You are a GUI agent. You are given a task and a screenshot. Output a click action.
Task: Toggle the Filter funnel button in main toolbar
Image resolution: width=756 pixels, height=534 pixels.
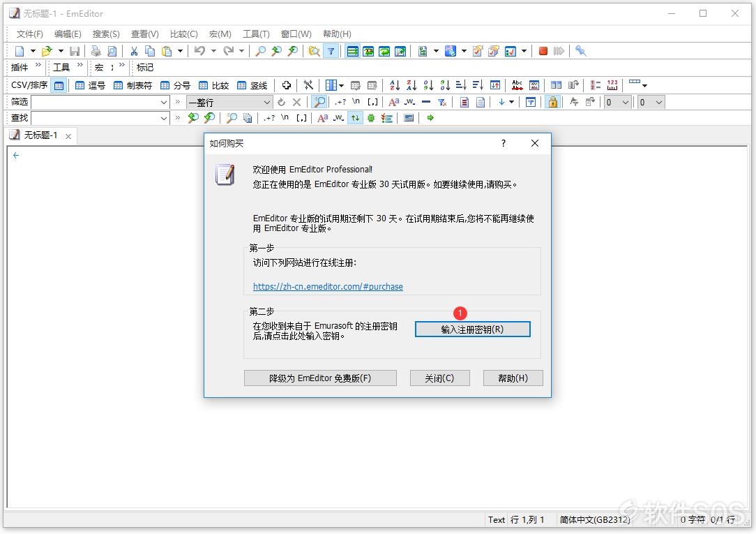point(331,51)
